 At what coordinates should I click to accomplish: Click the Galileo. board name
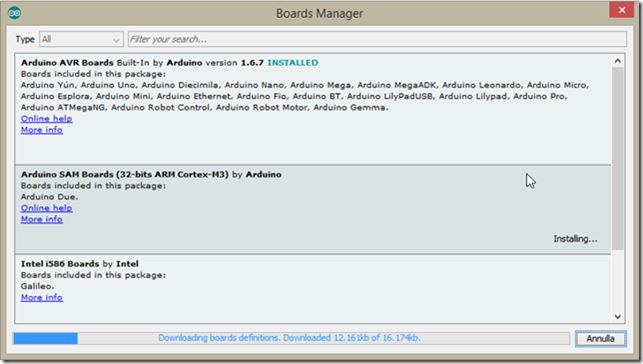(37, 287)
